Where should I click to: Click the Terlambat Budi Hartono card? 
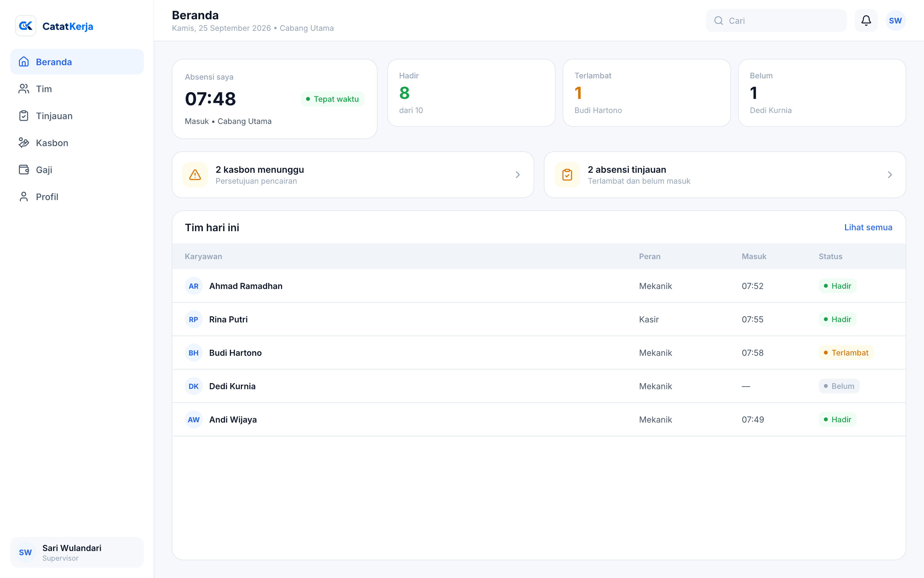pyautogui.click(x=646, y=92)
